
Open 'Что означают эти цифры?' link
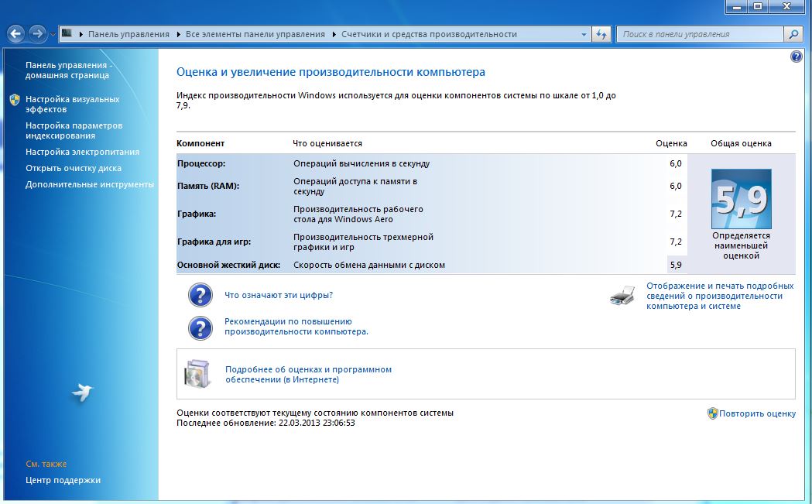click(279, 295)
